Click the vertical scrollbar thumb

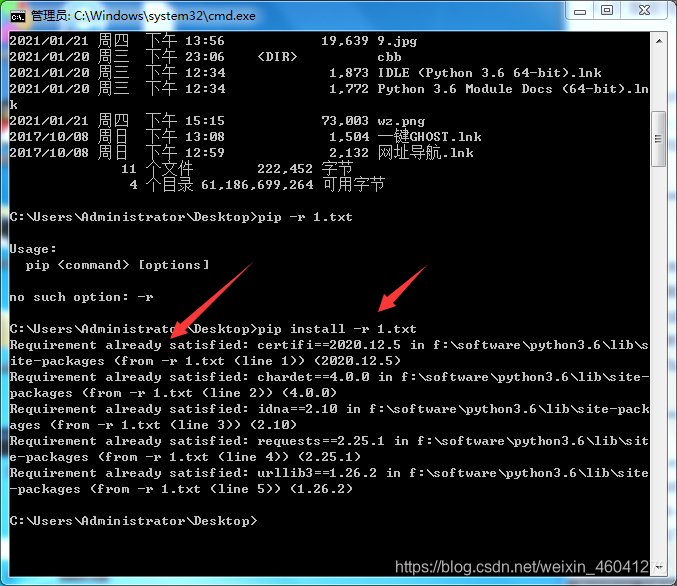tap(658, 139)
